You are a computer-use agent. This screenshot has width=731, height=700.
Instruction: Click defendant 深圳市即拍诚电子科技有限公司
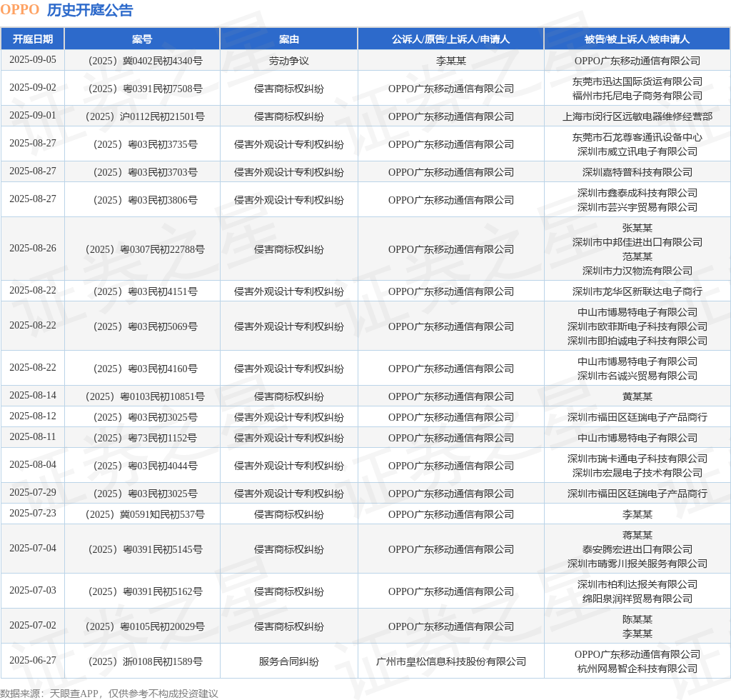pos(637,341)
